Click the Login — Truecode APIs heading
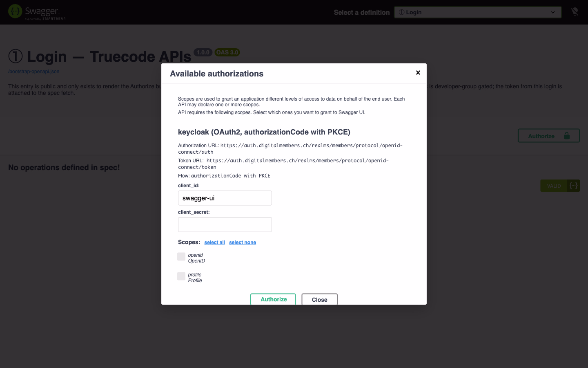Viewport: 588px width, 368px height. pyautogui.click(x=100, y=56)
